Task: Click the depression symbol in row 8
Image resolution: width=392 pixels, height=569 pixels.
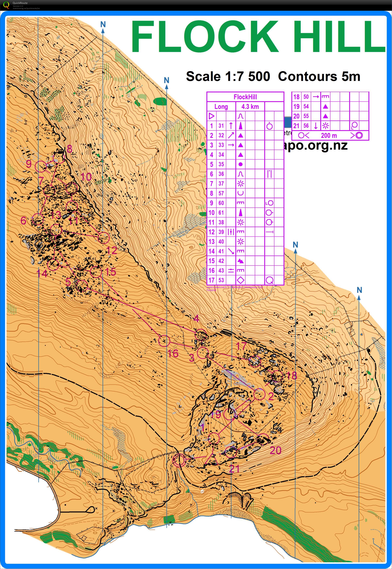Action: click(x=240, y=193)
